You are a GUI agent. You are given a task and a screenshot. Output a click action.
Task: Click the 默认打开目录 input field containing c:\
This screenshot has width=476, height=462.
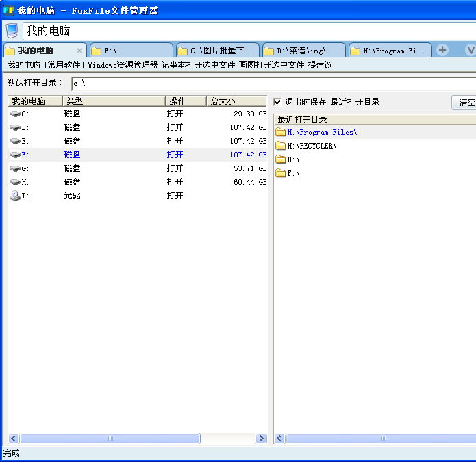[273, 84]
